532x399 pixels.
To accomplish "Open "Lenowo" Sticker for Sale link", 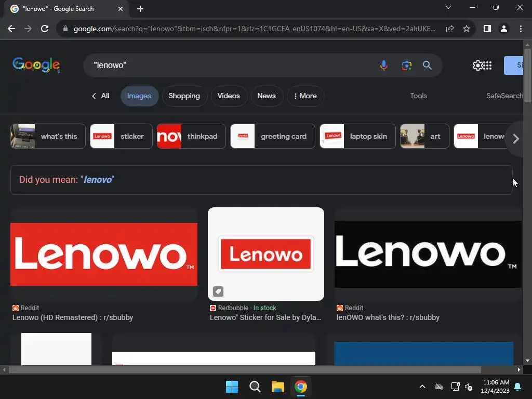I will point(265,317).
